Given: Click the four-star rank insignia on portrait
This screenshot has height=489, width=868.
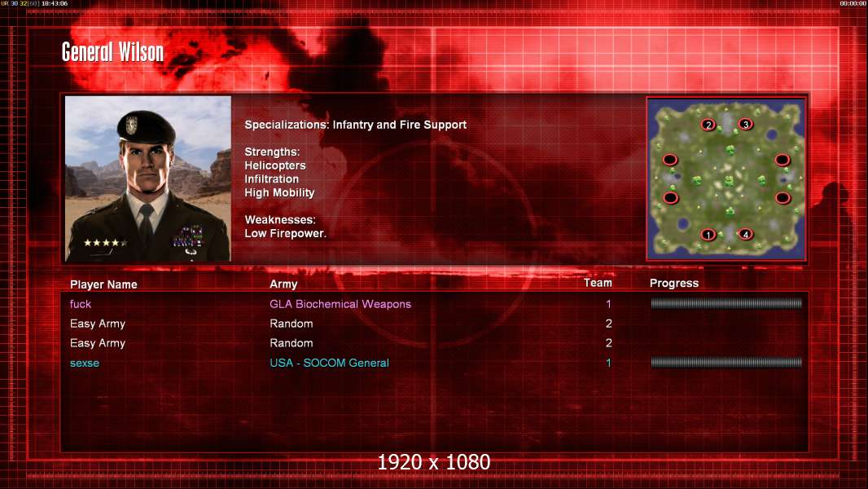Looking at the screenshot, I should pos(105,243).
